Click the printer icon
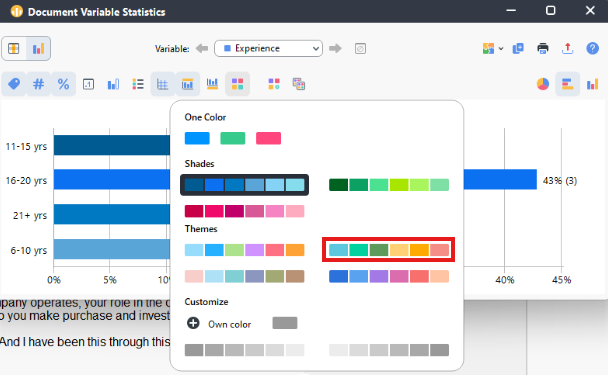The width and height of the screenshot is (608, 375). (x=543, y=48)
